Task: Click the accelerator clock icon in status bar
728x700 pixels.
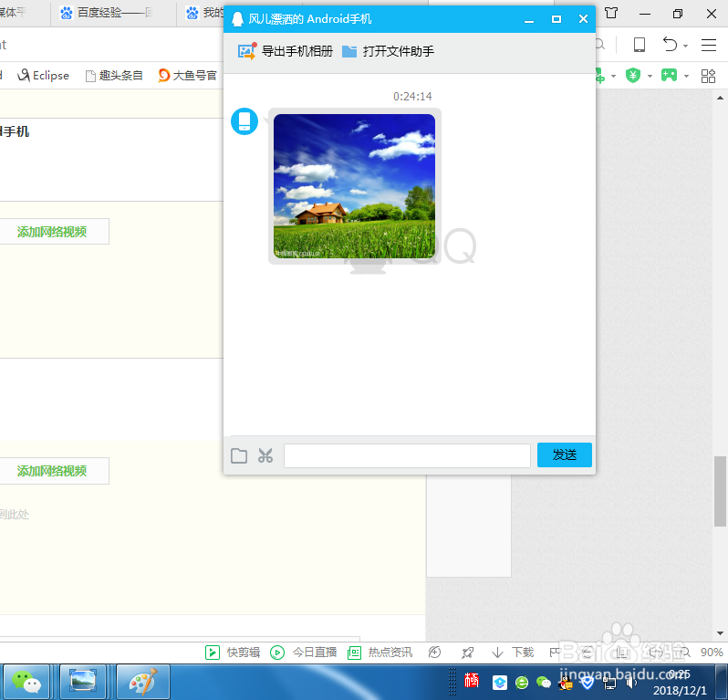Action: click(x=434, y=653)
